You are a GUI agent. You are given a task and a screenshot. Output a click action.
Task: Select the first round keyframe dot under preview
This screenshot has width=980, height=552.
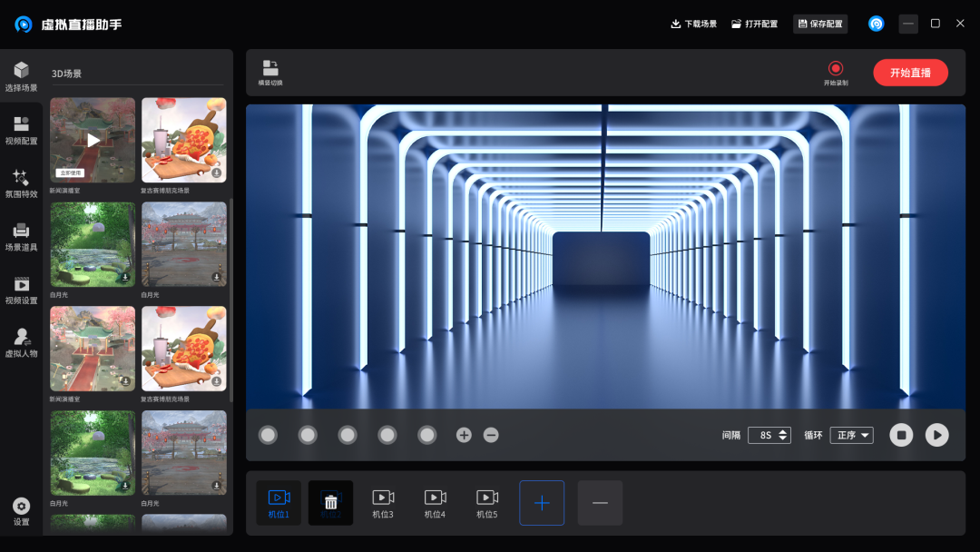coord(268,435)
